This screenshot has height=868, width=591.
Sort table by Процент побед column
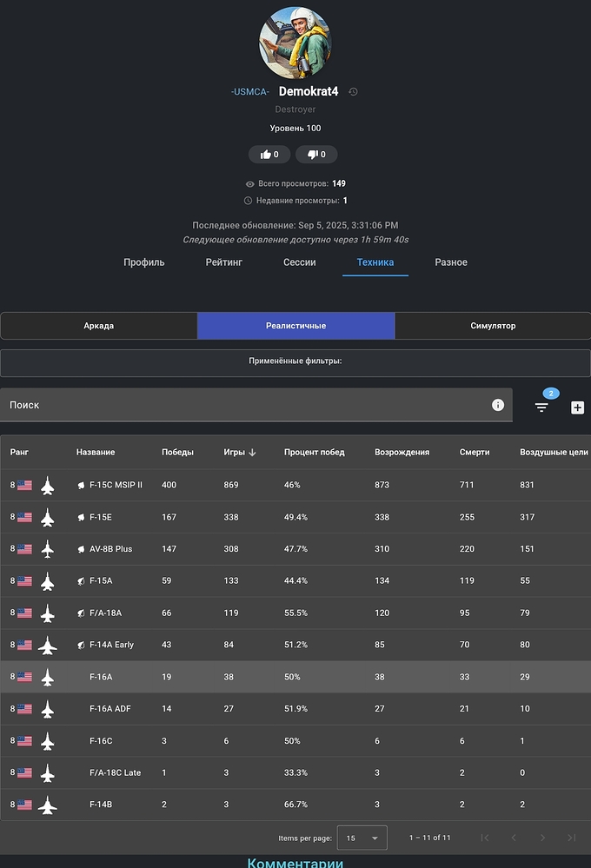314,453
